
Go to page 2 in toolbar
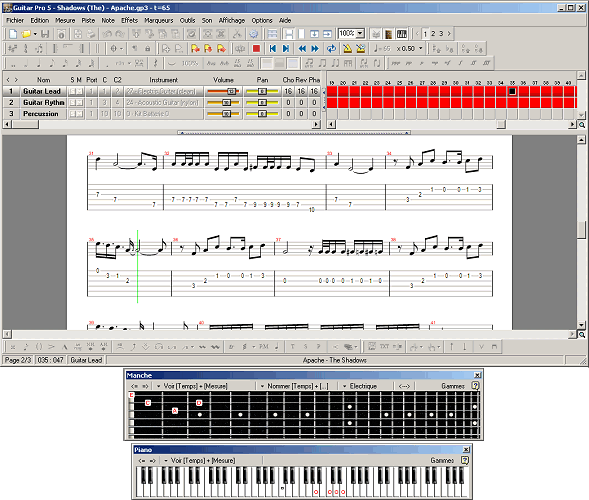[433, 34]
